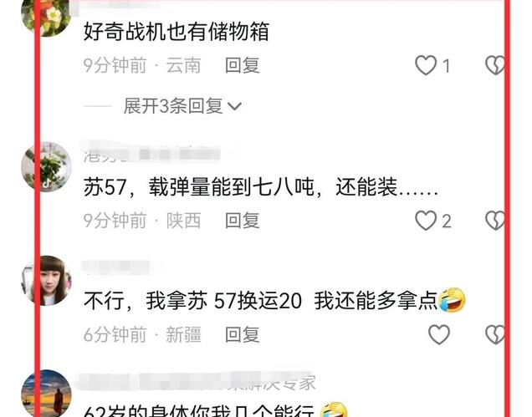Open comment text 好奇战机也有储物箱
Screen dimensions: 532x417
(176, 32)
